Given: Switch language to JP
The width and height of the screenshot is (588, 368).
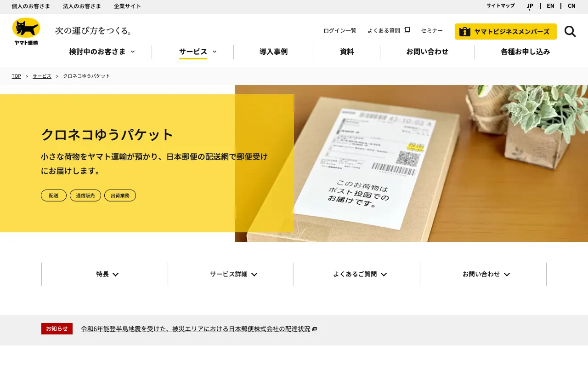Looking at the screenshot, I should click(530, 6).
